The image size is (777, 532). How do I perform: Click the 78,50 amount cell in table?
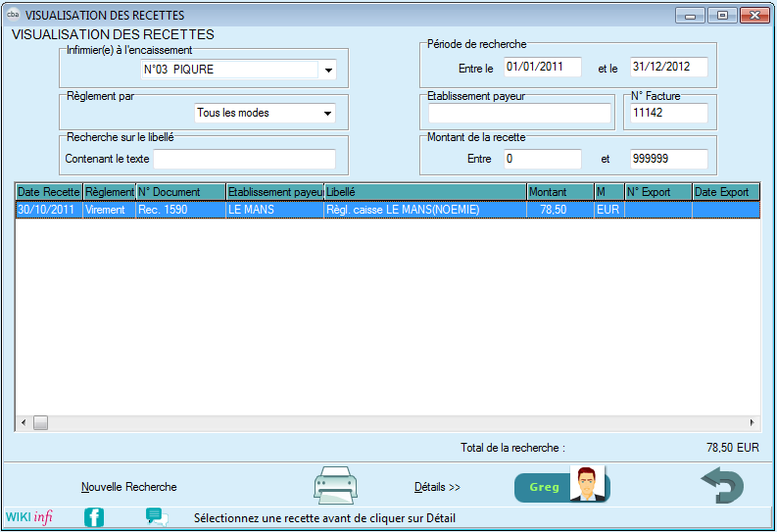560,210
